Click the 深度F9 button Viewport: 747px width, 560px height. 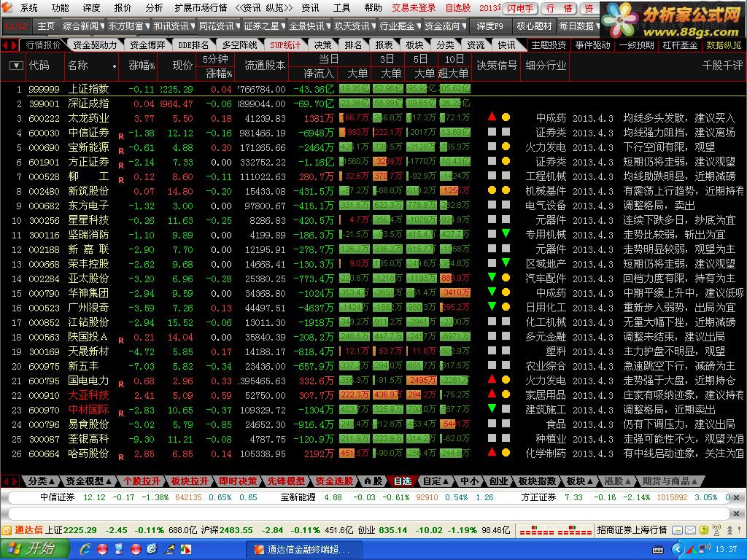point(489,26)
